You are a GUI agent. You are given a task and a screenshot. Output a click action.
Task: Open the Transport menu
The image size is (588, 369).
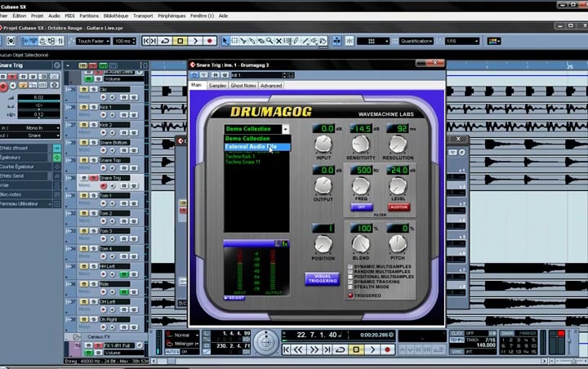click(x=143, y=16)
